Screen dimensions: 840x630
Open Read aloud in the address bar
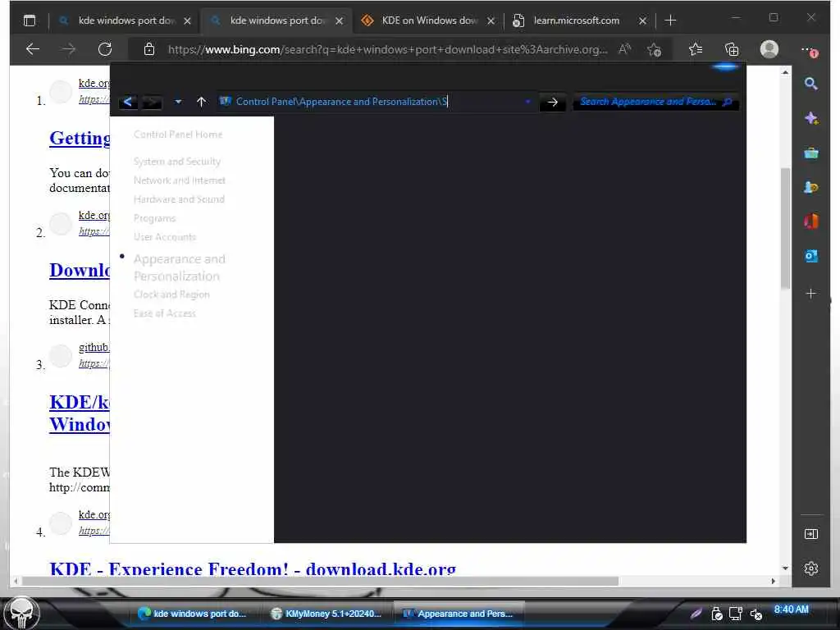pos(624,49)
